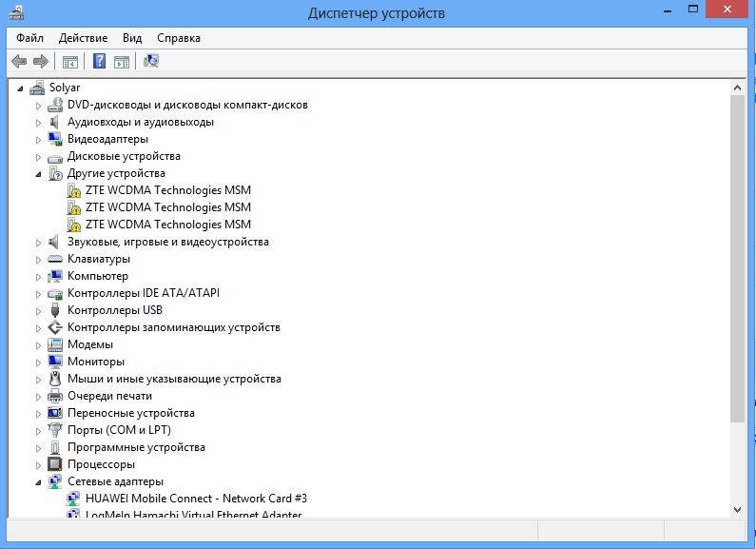This screenshot has width=756, height=549.
Task: Expand DVD-дисководы и дисководы компакт-дисков
Action: [39, 106]
